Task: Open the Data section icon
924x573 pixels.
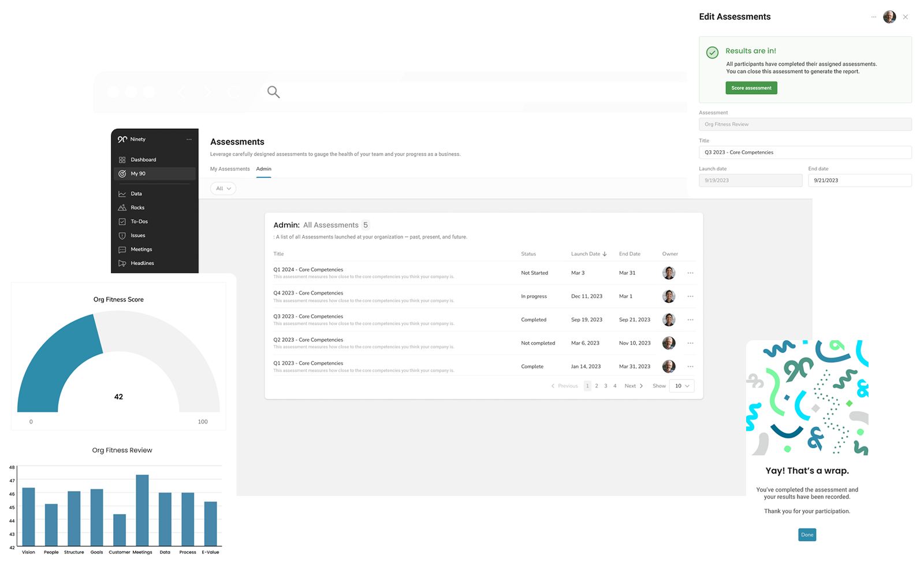Action: pos(123,194)
